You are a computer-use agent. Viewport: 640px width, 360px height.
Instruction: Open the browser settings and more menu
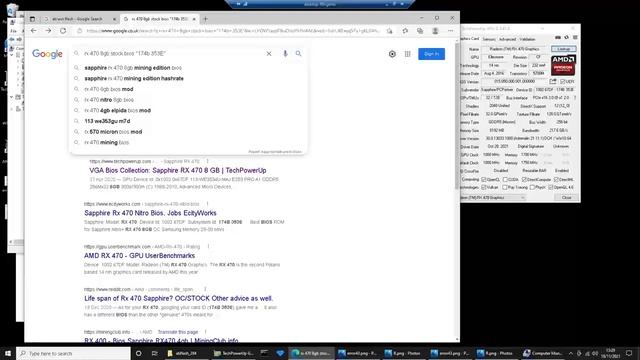click(x=451, y=31)
